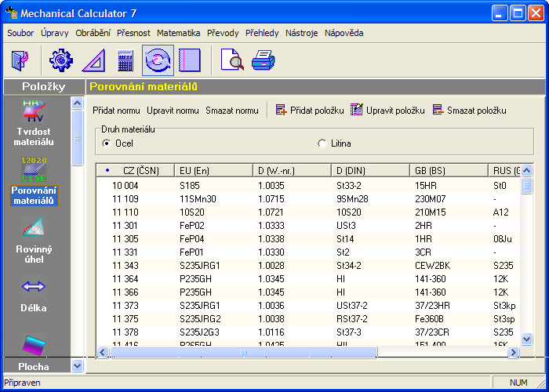Click table scroll up arrow
The image size is (549, 392).
pos(526,170)
